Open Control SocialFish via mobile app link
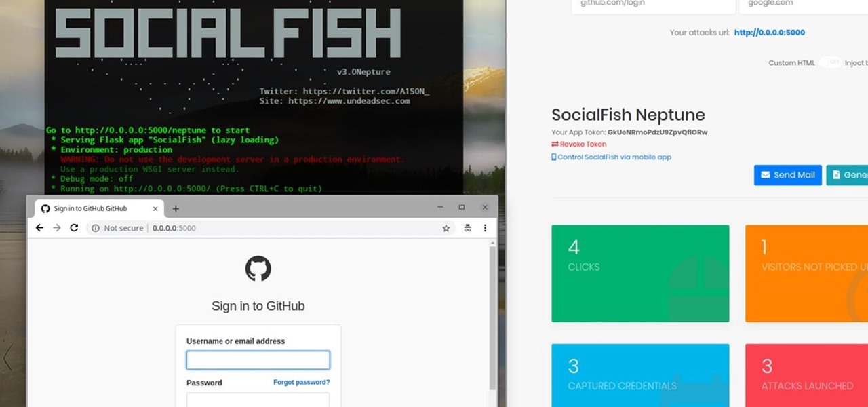This screenshot has width=868, height=407. pos(611,157)
